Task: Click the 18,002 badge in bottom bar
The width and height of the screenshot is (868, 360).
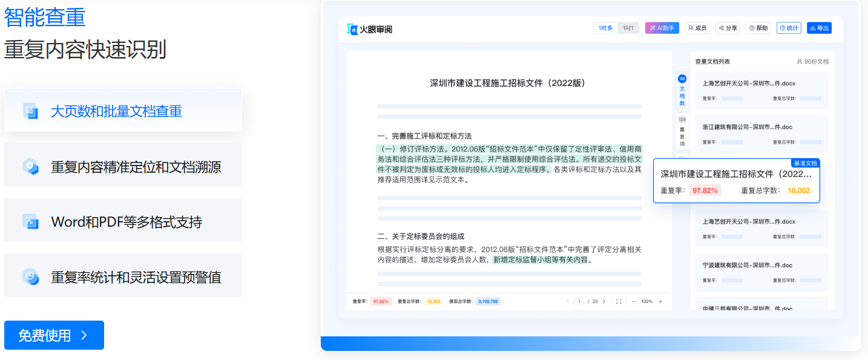Action: [434, 301]
